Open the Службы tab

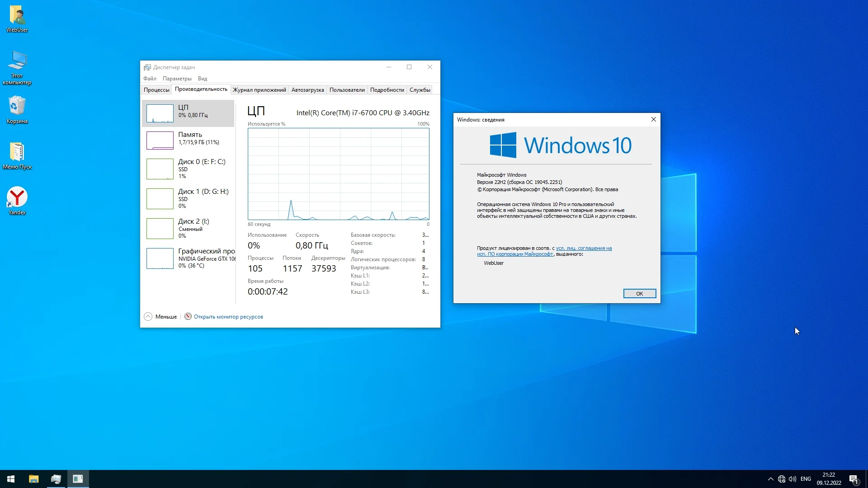420,90
